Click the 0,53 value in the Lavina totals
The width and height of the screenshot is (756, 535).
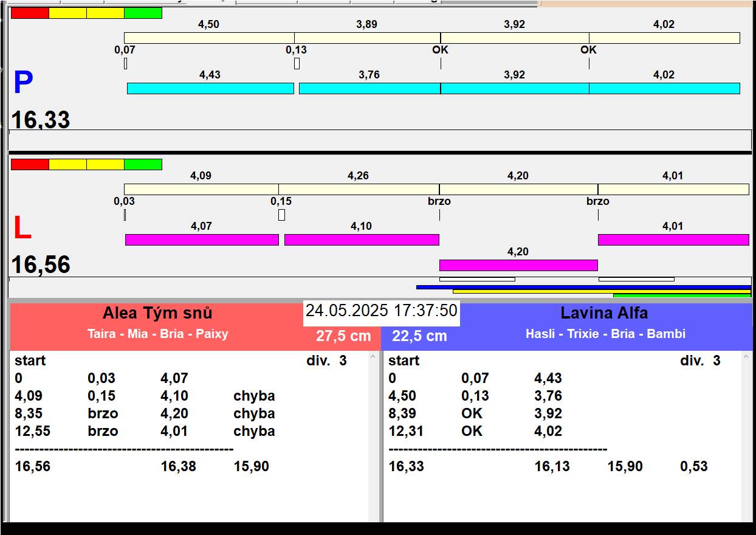pos(693,467)
